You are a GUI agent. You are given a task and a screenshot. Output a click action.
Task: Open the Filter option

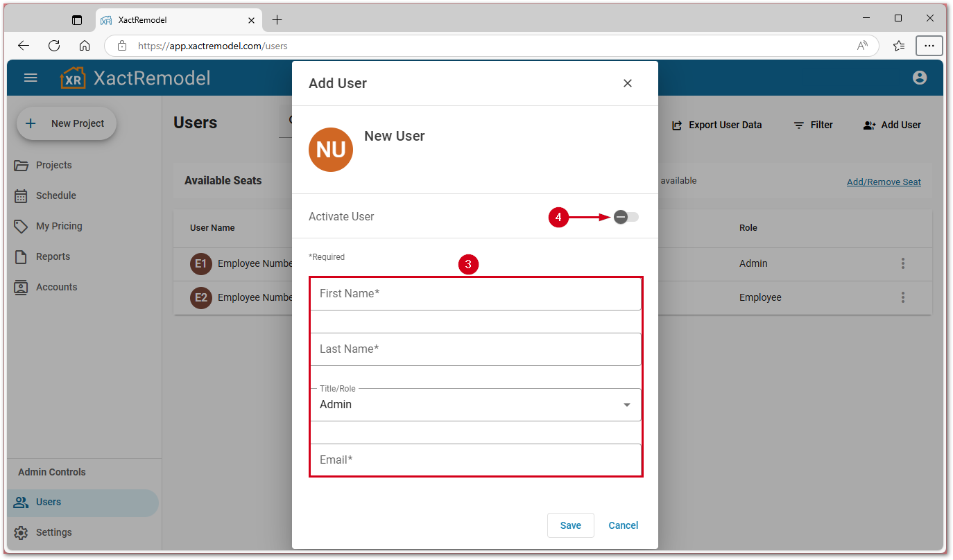click(x=814, y=125)
